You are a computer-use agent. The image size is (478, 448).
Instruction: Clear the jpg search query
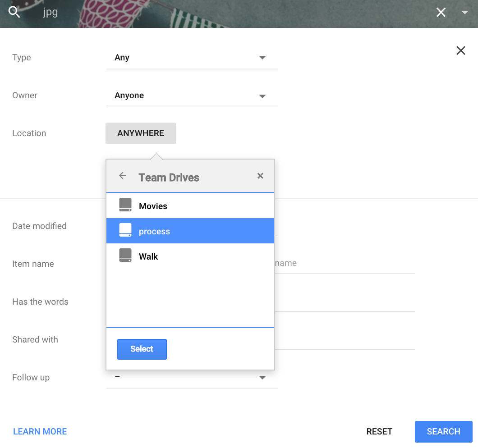tap(441, 12)
